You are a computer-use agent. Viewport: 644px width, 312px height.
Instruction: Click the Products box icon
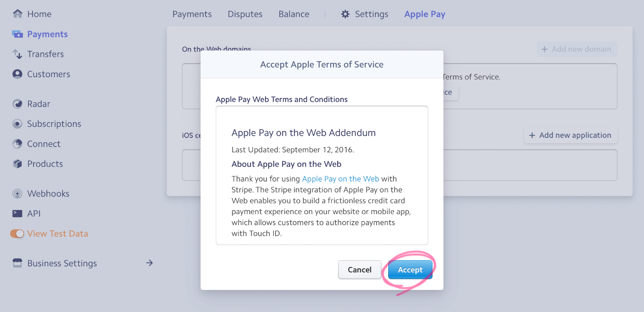[17, 164]
